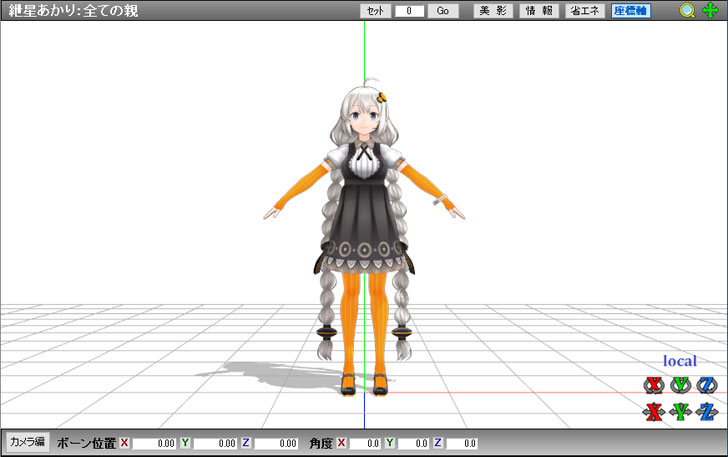Click the bone position X value field
Screen dimensions: 728x457
point(155,443)
